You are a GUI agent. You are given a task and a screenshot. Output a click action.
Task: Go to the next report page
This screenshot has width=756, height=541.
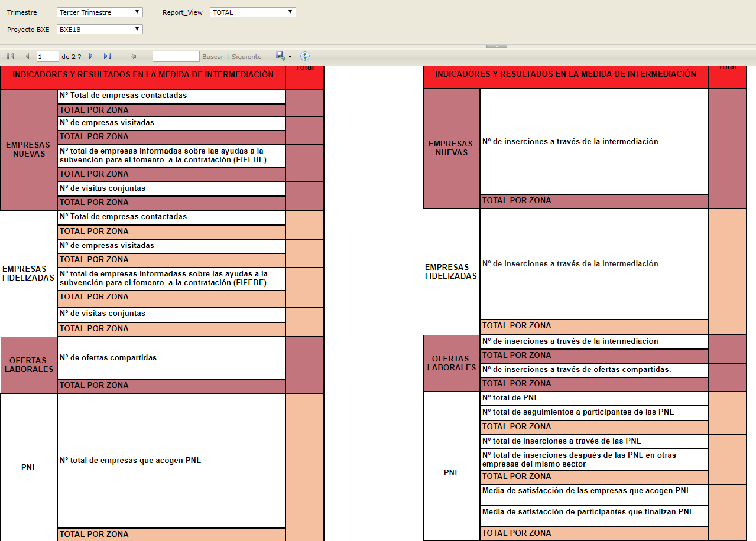91,56
